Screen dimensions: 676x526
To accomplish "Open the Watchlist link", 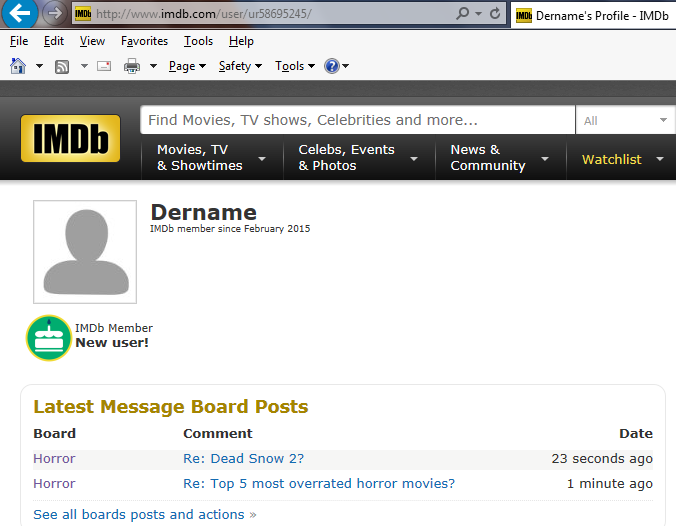I will pos(611,160).
